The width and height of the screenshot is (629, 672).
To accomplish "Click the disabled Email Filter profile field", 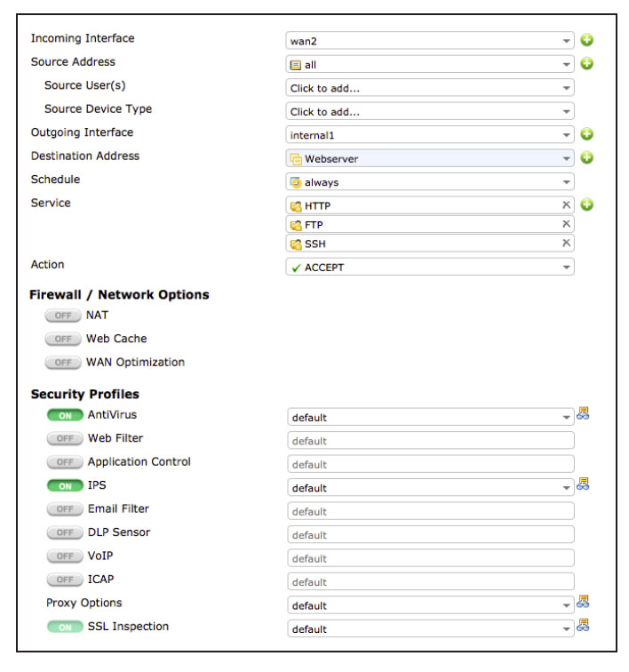I will coord(431,511).
